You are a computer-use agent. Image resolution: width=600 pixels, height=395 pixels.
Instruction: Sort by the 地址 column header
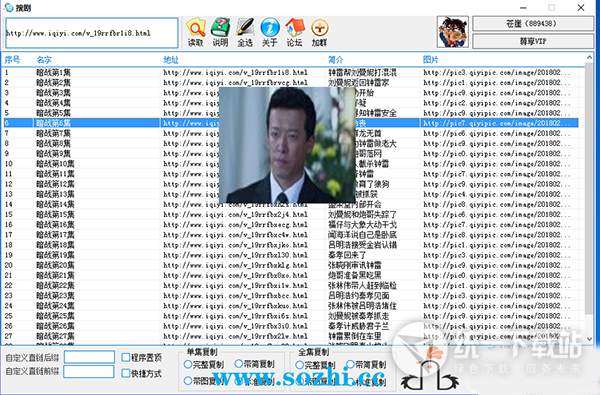point(171,60)
